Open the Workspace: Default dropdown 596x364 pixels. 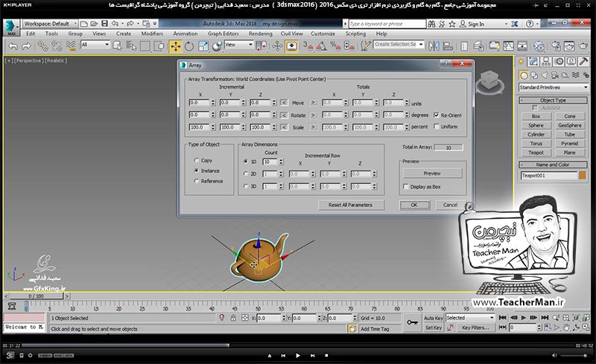[50, 24]
